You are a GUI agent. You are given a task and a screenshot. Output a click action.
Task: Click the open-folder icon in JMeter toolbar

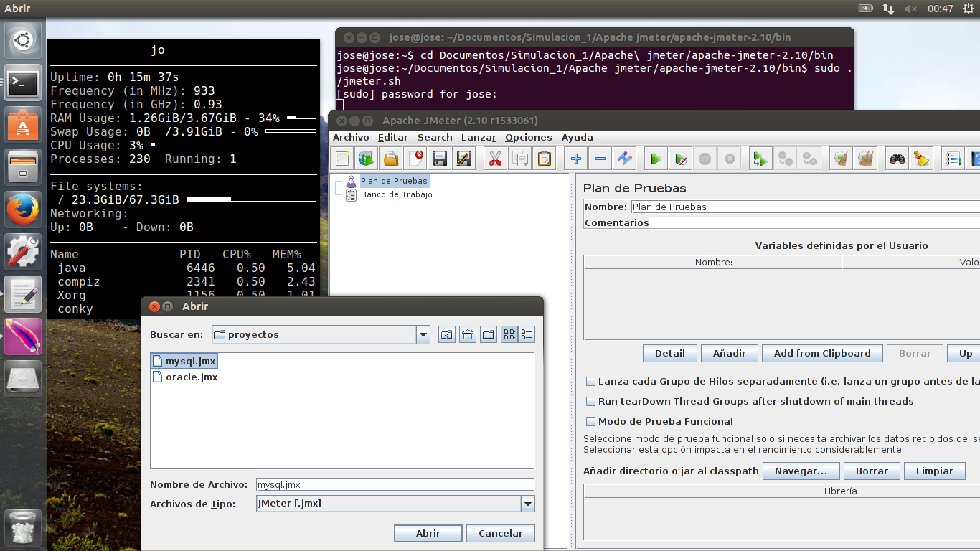pos(391,159)
